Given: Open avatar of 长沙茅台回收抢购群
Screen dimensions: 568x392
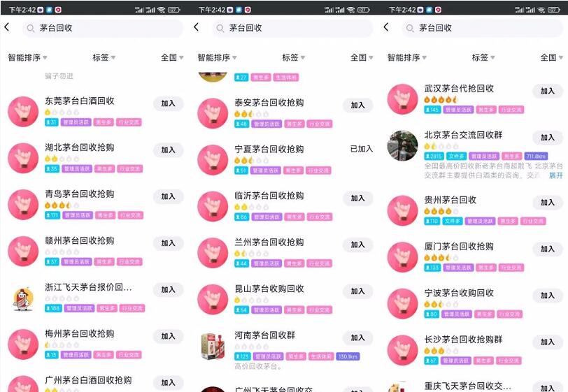Looking at the screenshot, I should tap(402, 350).
